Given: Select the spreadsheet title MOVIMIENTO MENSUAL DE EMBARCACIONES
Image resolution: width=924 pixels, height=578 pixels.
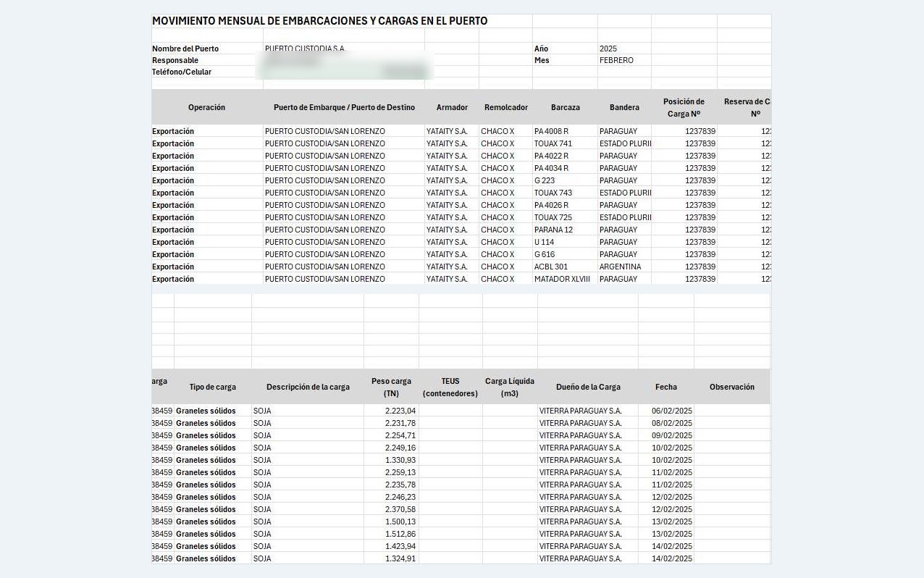Looking at the screenshot, I should point(319,21).
